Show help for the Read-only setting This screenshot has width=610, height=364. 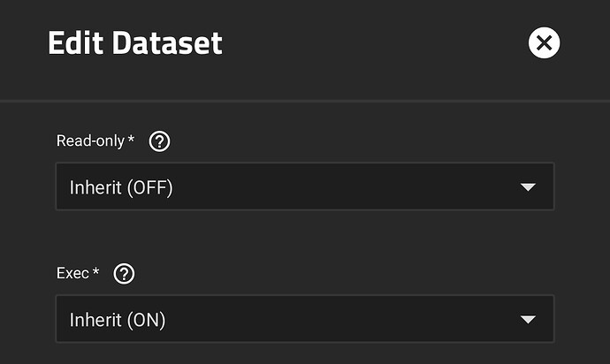click(x=159, y=141)
